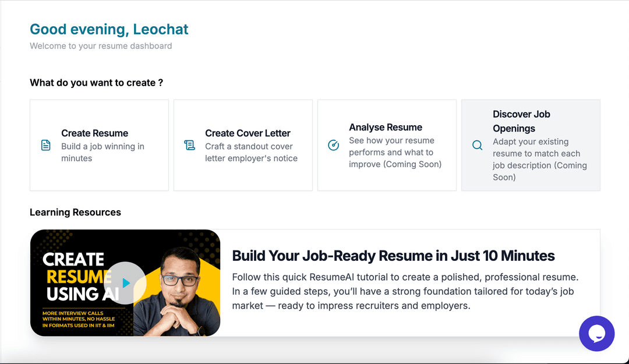Click the gauge icon beside Analyse Resume
Viewport: 629px width, 364px height.
334,145
